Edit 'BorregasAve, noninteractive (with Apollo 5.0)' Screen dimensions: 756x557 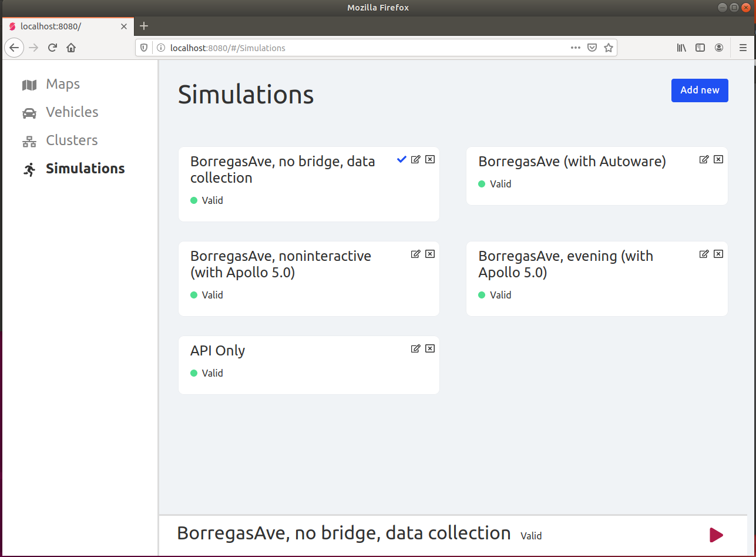tap(415, 253)
